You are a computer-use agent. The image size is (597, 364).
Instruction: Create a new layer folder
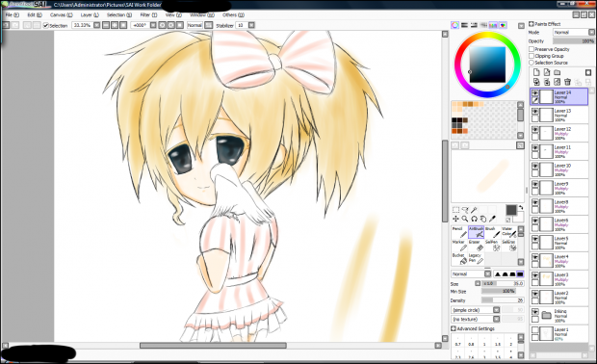tap(557, 72)
